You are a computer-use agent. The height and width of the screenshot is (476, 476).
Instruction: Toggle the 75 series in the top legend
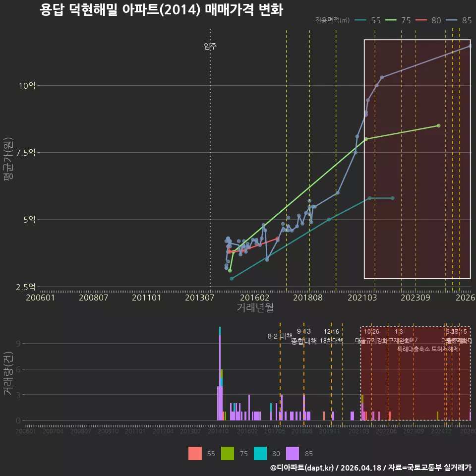pyautogui.click(x=398, y=20)
